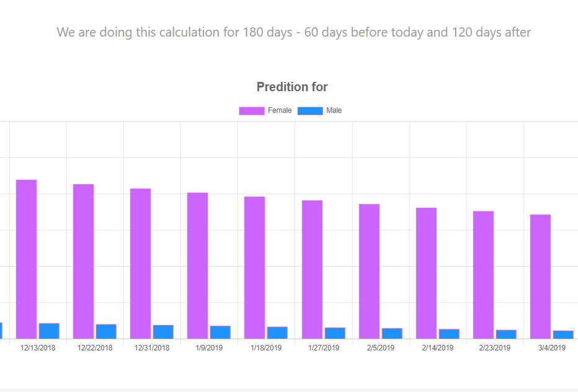Click the Female bar for 12/13/2018
Screen dimensions: 578x392
tap(26, 259)
